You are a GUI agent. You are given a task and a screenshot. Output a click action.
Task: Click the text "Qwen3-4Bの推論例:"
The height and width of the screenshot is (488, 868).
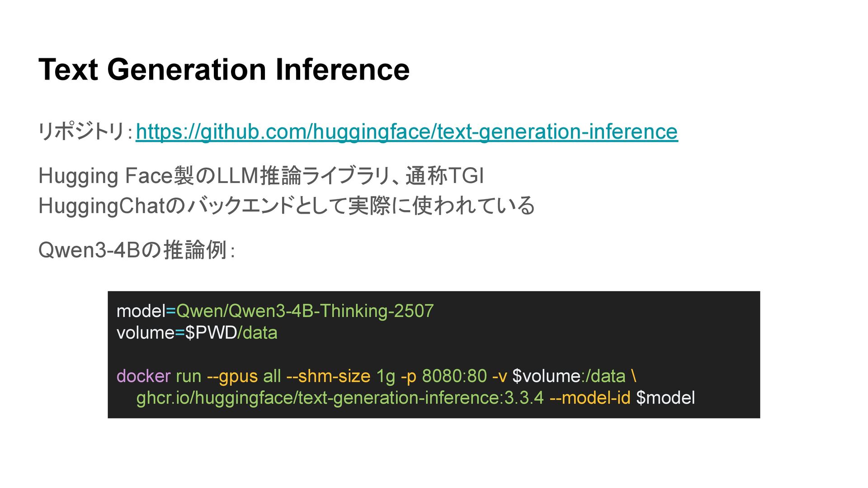point(137,250)
